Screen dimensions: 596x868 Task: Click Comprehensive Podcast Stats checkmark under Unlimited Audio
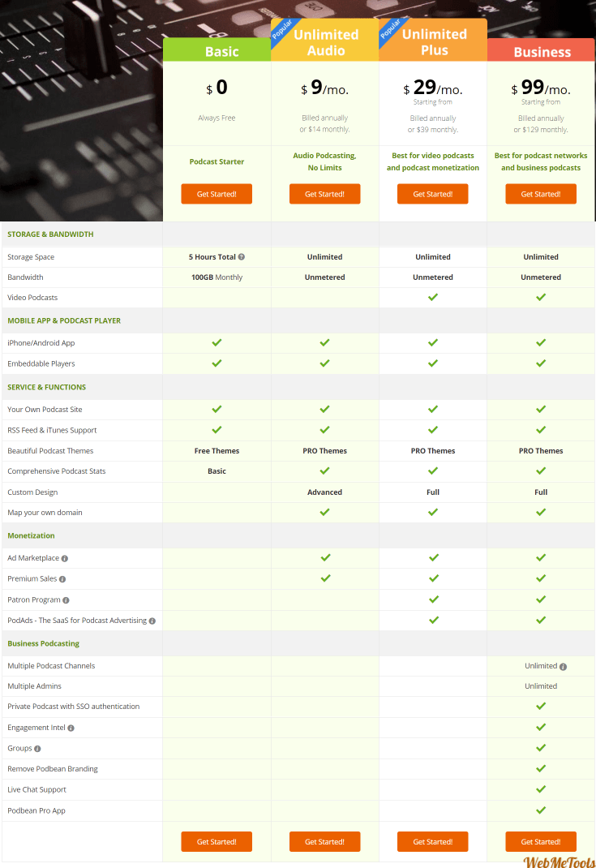(325, 471)
